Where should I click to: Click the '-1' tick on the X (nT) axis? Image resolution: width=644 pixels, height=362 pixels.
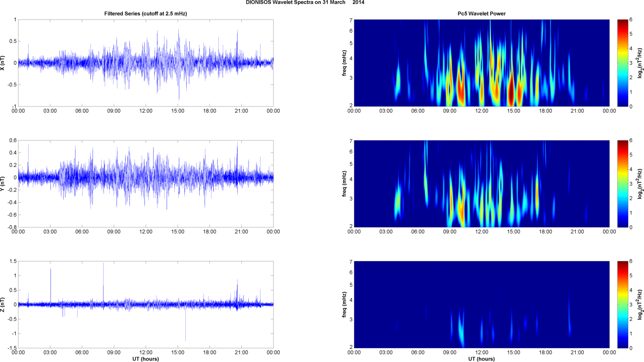pyautogui.click(x=14, y=106)
